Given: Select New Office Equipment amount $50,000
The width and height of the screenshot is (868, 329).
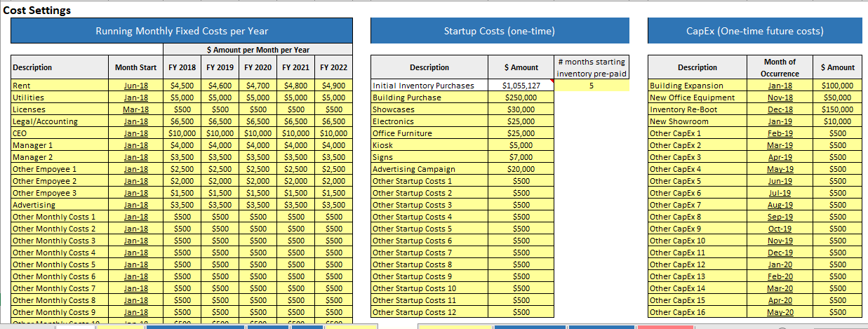Looking at the screenshot, I should pos(838,98).
